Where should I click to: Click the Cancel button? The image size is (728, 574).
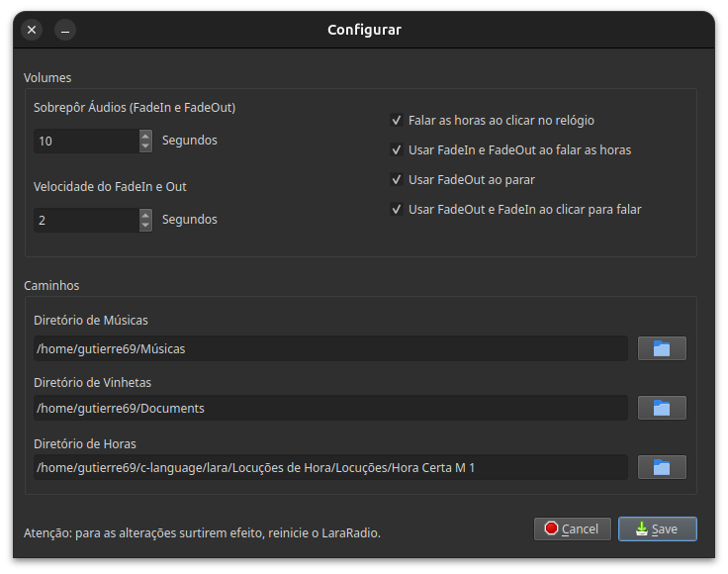(573, 528)
